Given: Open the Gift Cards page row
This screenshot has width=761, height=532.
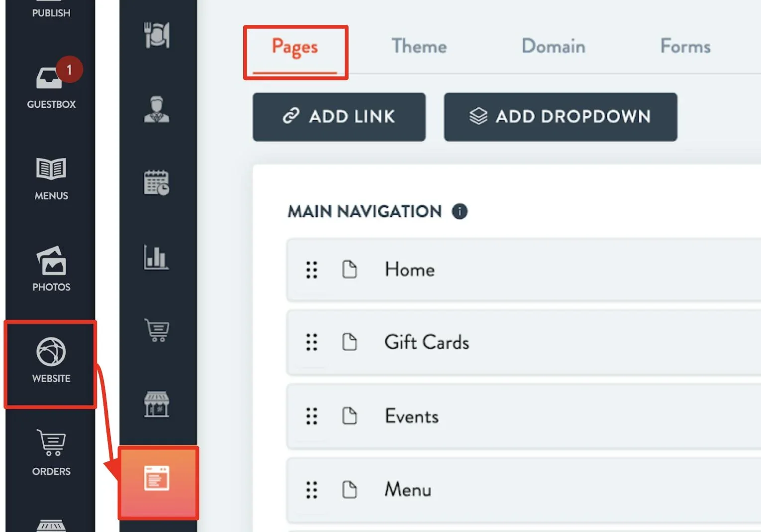Looking at the screenshot, I should (524, 343).
